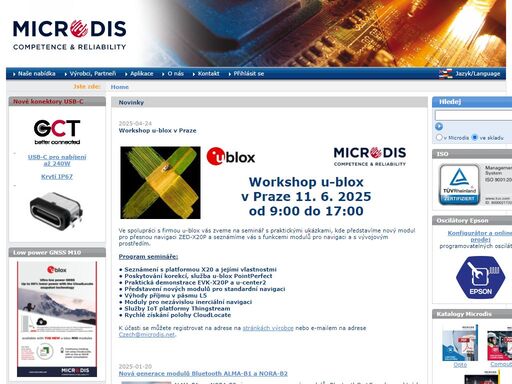Click the u-blox logo in workshop banner
Screen dimensions: 512x384
click(231, 156)
